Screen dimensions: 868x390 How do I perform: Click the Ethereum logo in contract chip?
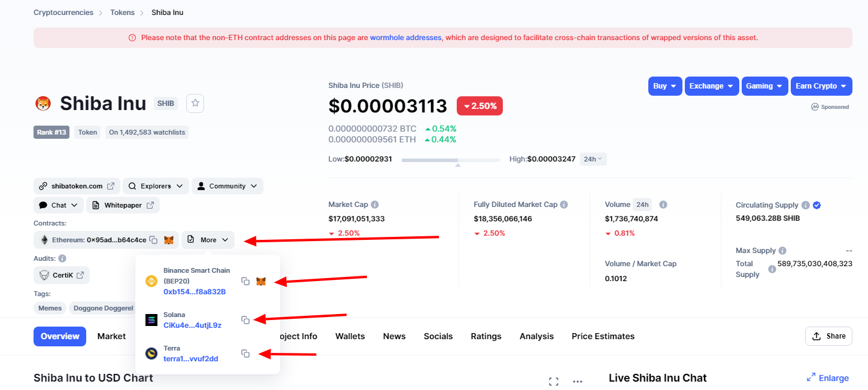[44, 240]
